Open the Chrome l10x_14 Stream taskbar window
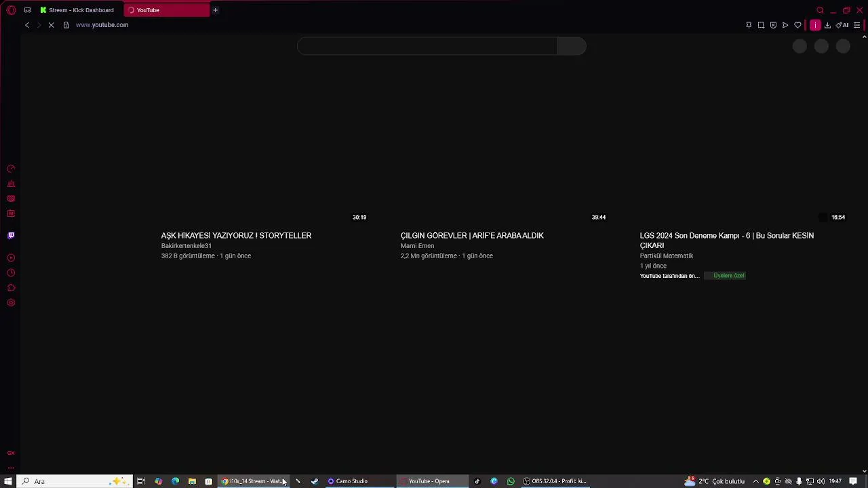The height and width of the screenshot is (488, 868). 252,481
